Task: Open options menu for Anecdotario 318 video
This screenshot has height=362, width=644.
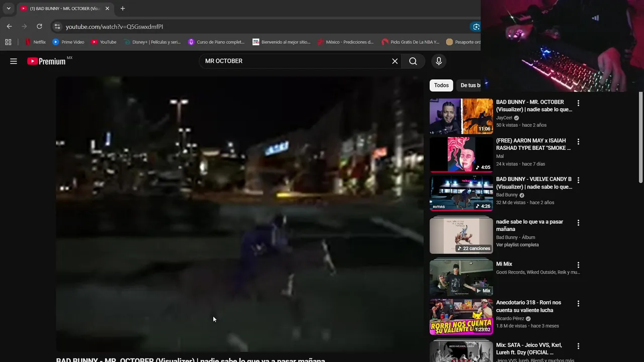Action: click(578, 304)
